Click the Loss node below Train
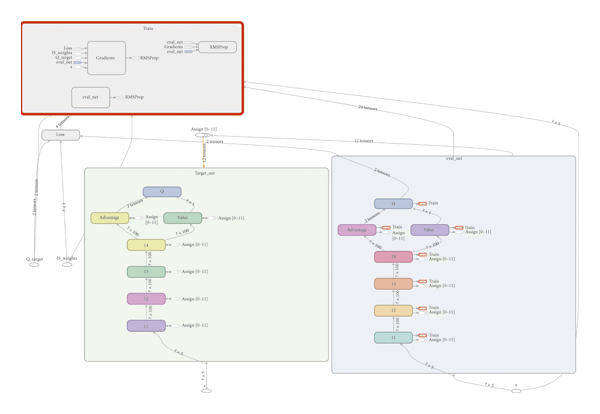Screen dimensions: 600x414 point(60,135)
